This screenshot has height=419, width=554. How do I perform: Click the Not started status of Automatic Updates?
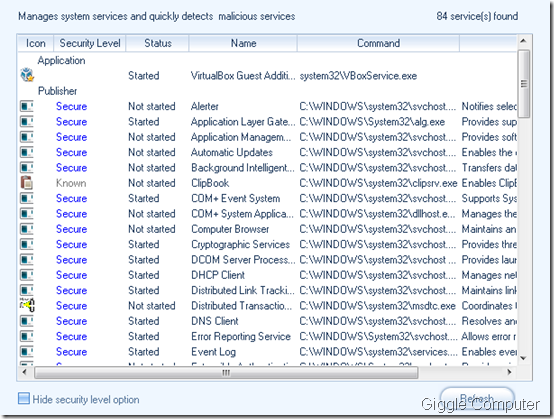coord(152,153)
